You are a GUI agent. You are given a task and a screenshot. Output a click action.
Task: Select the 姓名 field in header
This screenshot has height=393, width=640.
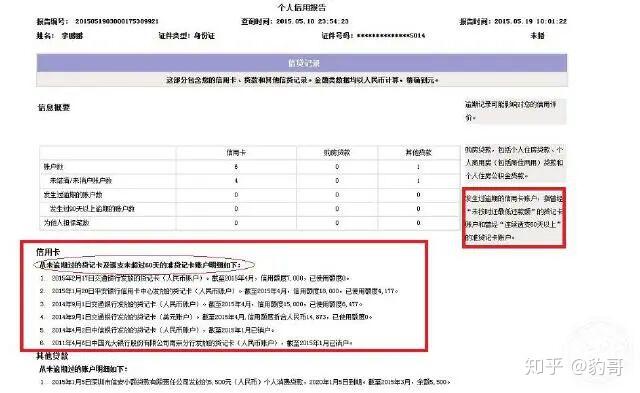tap(60, 36)
